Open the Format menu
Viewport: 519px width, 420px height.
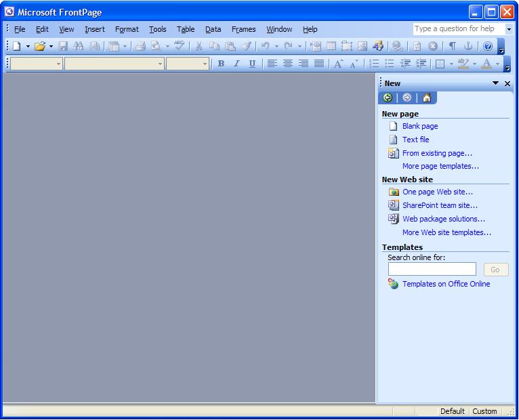click(127, 29)
